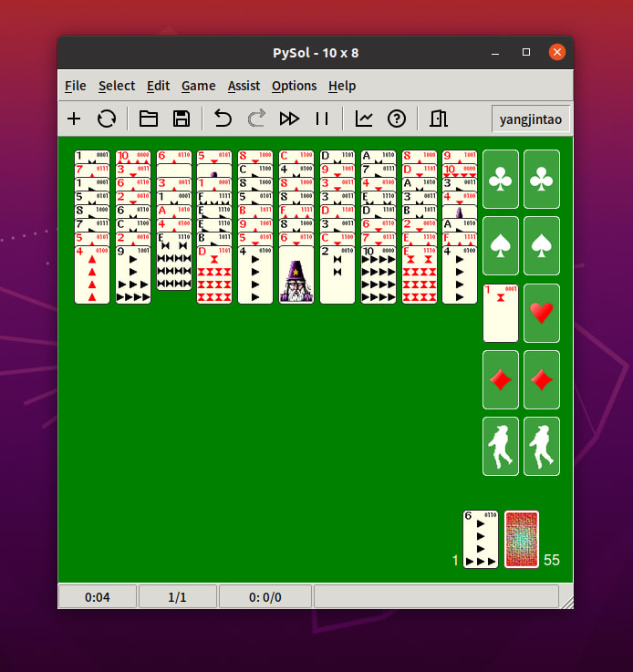Image resolution: width=633 pixels, height=672 pixels.
Task: Click the right diamonds foundation
Action: [542, 379]
